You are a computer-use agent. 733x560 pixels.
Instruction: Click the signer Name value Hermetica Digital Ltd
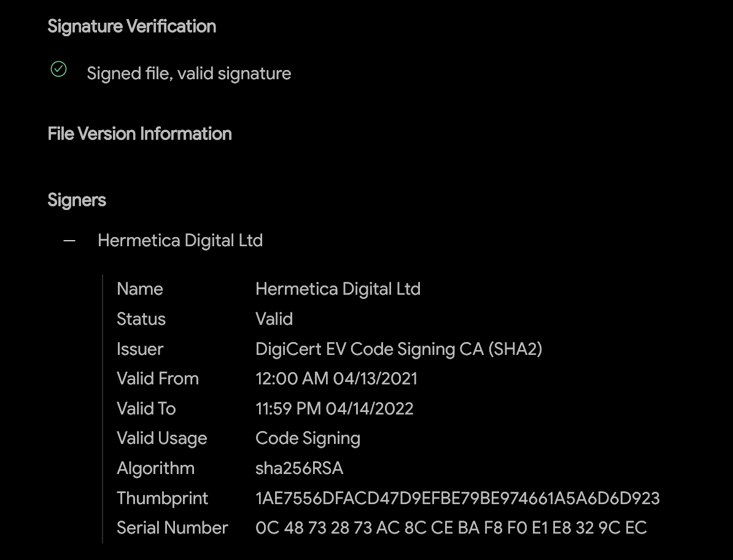[338, 289]
